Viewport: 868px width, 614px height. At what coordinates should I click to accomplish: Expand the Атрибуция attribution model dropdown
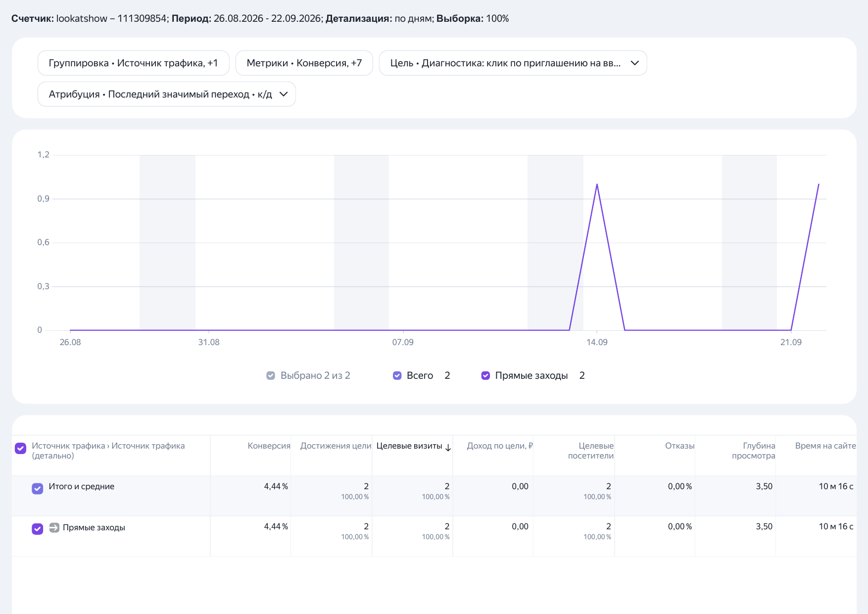167,94
